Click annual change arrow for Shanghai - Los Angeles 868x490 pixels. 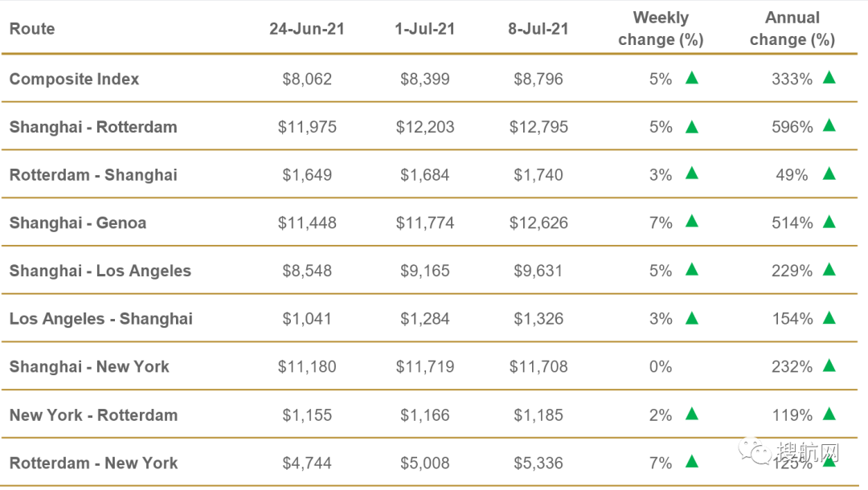(x=829, y=270)
